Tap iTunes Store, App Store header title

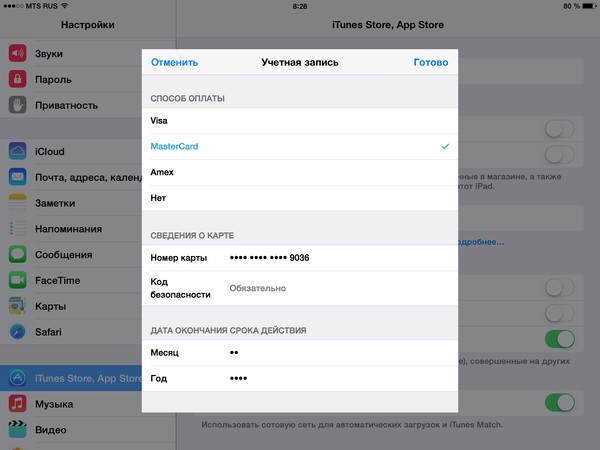click(x=388, y=25)
